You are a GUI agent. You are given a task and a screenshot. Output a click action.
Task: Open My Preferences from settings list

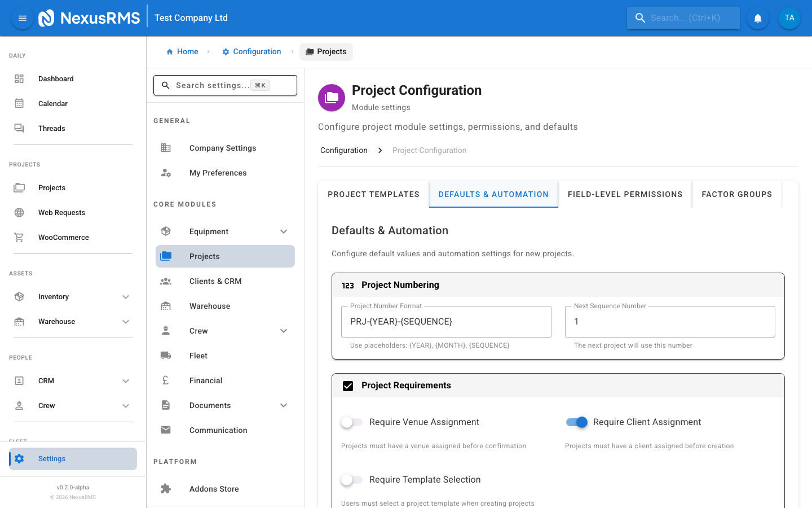tap(218, 173)
